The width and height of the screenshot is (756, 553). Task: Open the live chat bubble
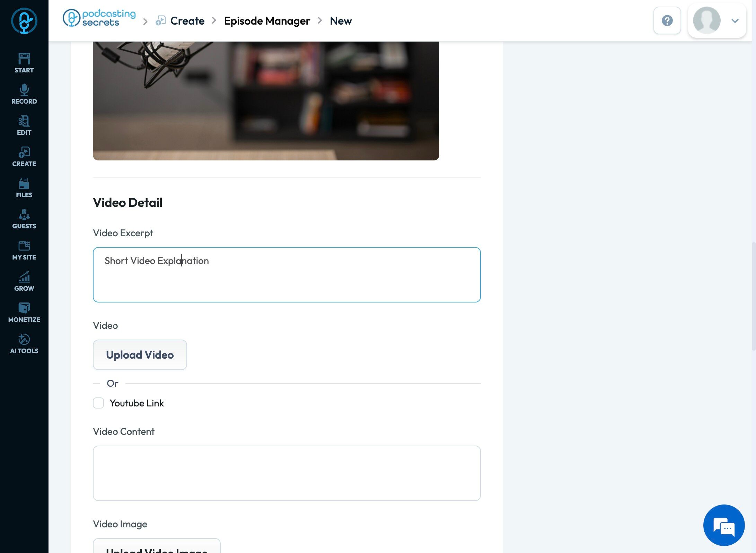724,525
